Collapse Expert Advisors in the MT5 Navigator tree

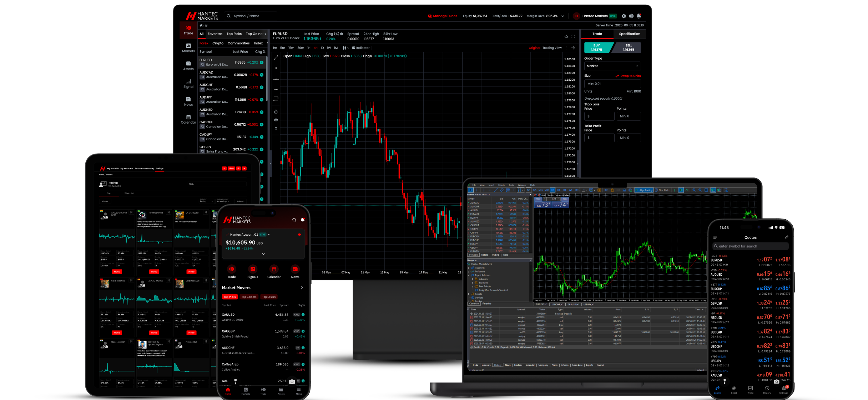pos(469,275)
